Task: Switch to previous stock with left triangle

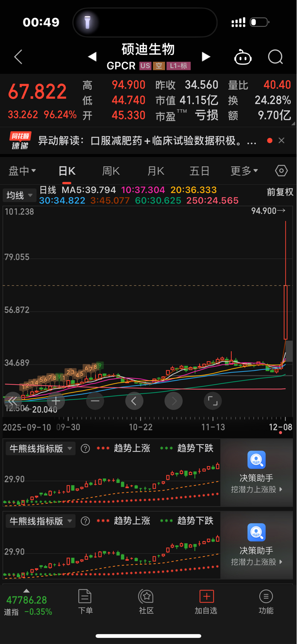Action: [x=92, y=57]
